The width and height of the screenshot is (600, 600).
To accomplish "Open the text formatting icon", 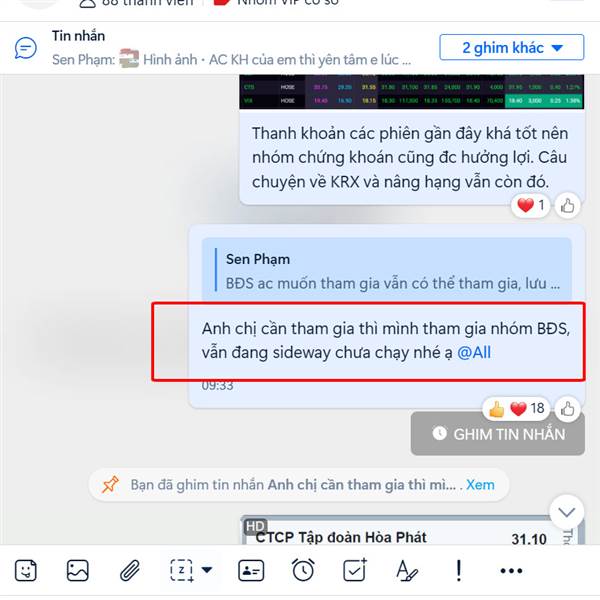I will point(407,571).
